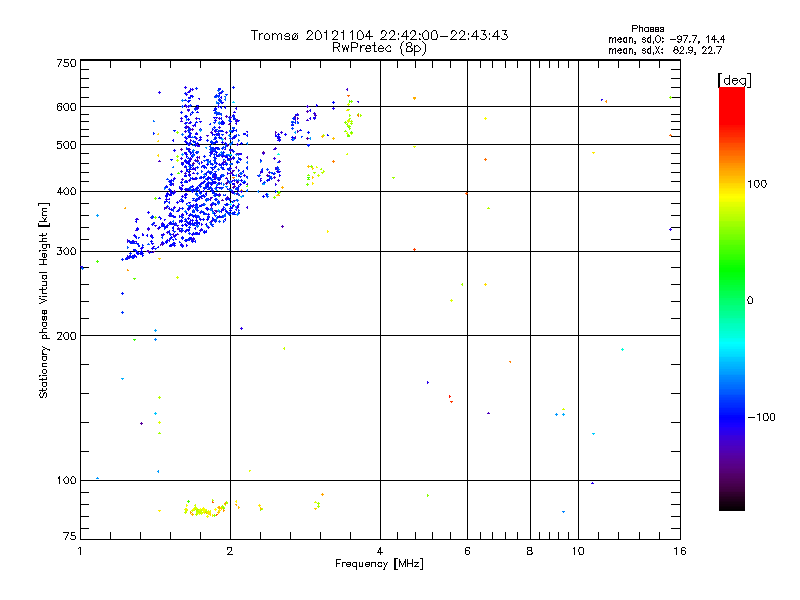The height and width of the screenshot is (600, 800).
Task: Click the '75' y-axis tick label
Action: click(x=70, y=536)
